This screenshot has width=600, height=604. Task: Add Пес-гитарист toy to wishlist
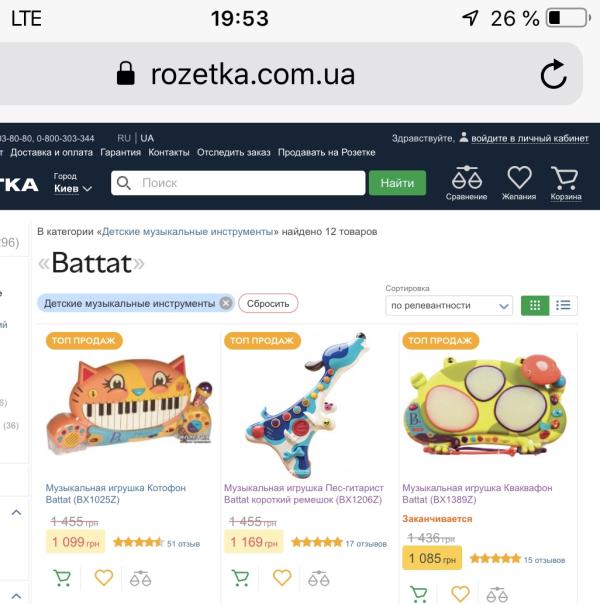pyautogui.click(x=282, y=578)
